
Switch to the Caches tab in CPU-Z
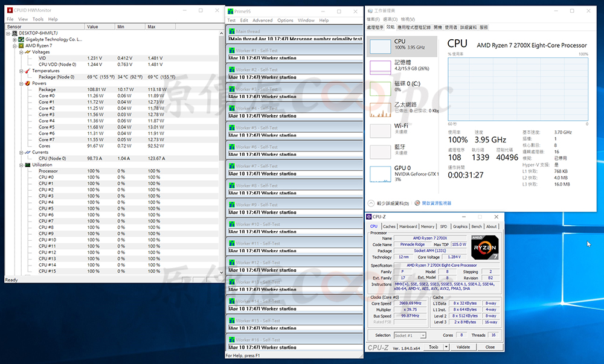click(x=388, y=226)
